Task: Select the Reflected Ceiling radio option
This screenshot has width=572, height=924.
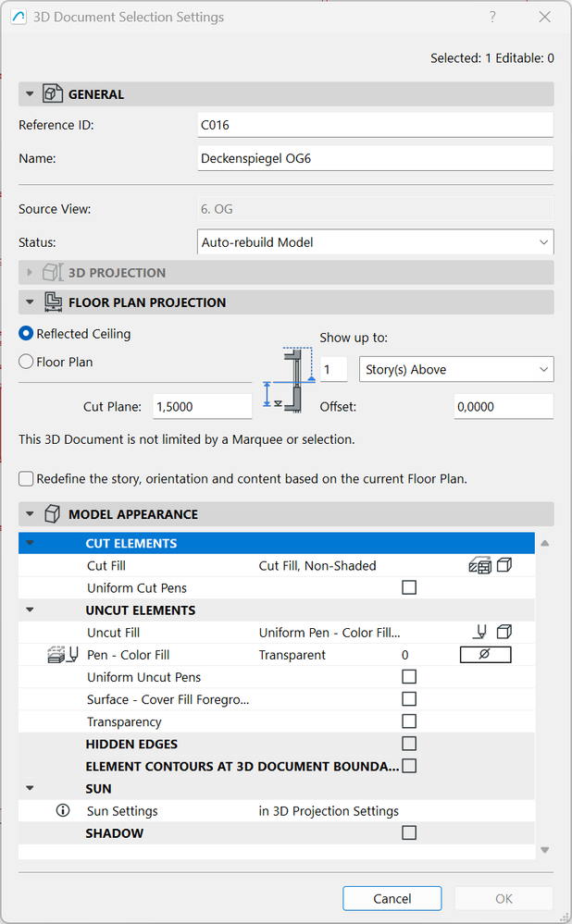Action: pos(26,334)
